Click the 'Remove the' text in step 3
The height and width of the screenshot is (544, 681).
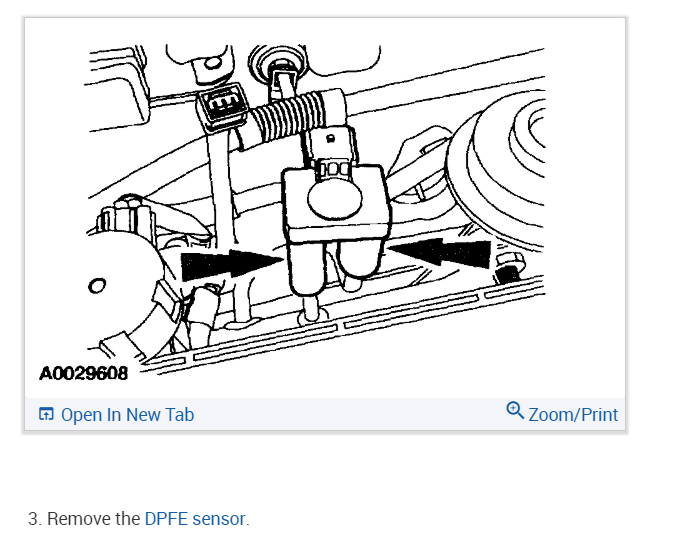pyautogui.click(x=93, y=519)
